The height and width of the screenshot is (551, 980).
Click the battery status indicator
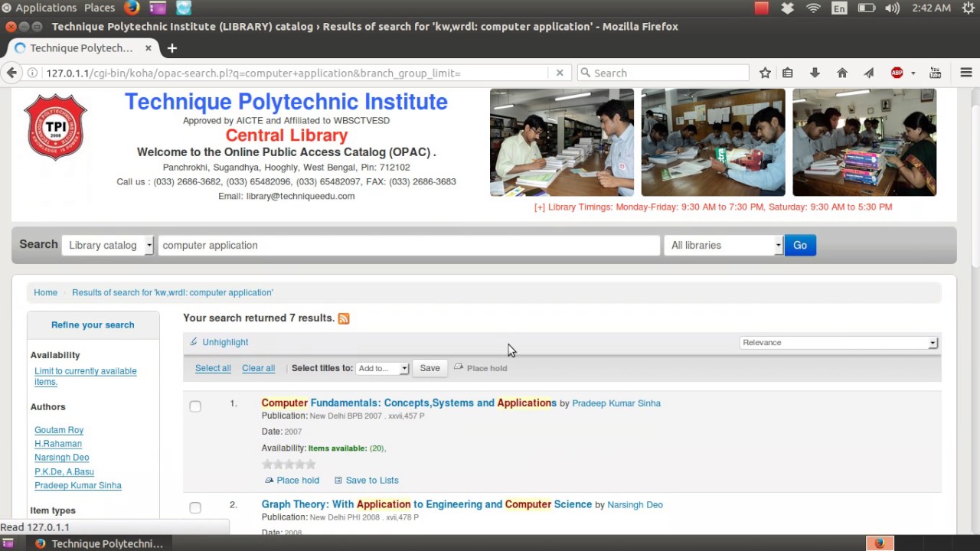coord(866,8)
